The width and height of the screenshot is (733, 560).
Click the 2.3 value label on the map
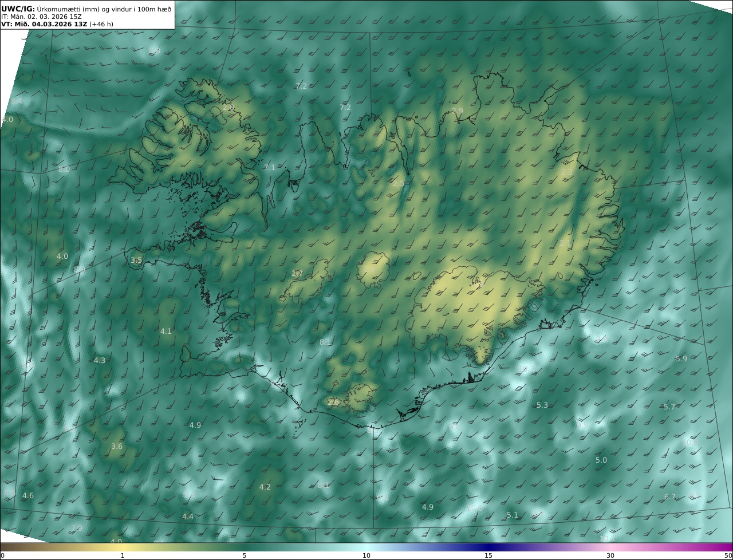(x=566, y=172)
